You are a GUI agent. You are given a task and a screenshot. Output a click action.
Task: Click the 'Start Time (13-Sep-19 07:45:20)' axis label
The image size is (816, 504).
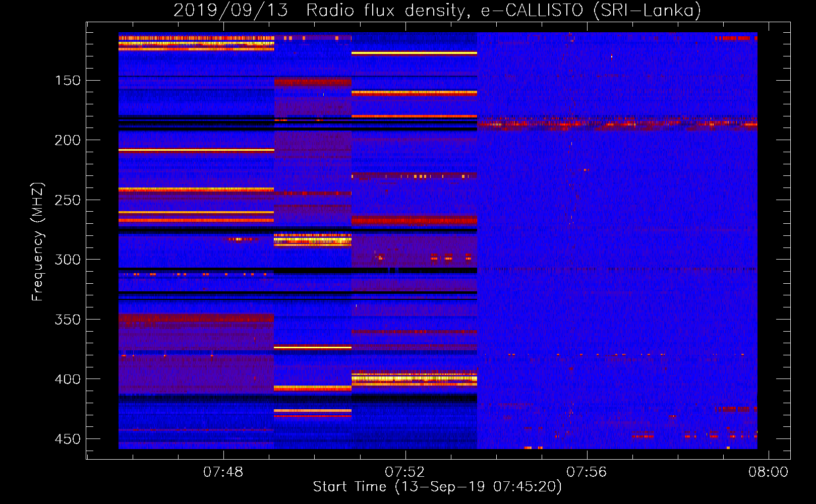point(437,487)
